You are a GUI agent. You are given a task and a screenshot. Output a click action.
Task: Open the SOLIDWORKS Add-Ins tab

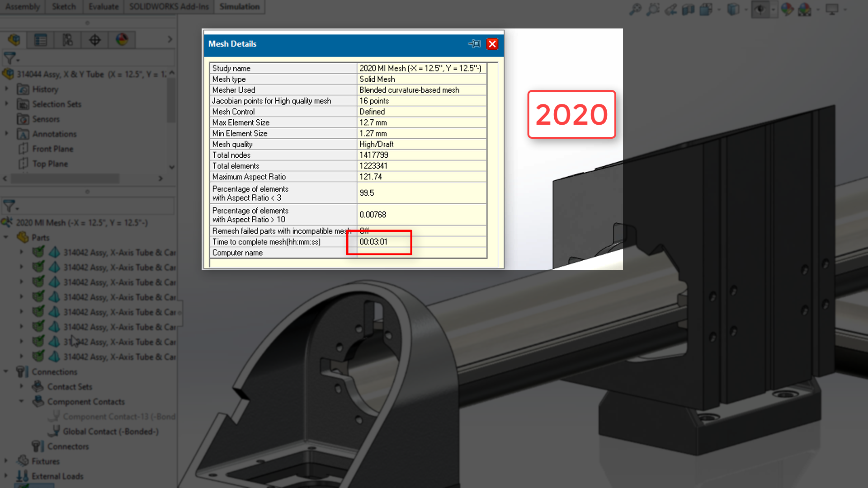[x=169, y=7]
